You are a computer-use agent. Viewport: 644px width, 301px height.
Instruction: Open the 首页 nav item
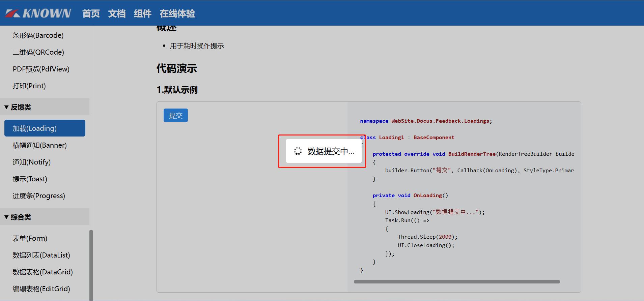[91, 13]
